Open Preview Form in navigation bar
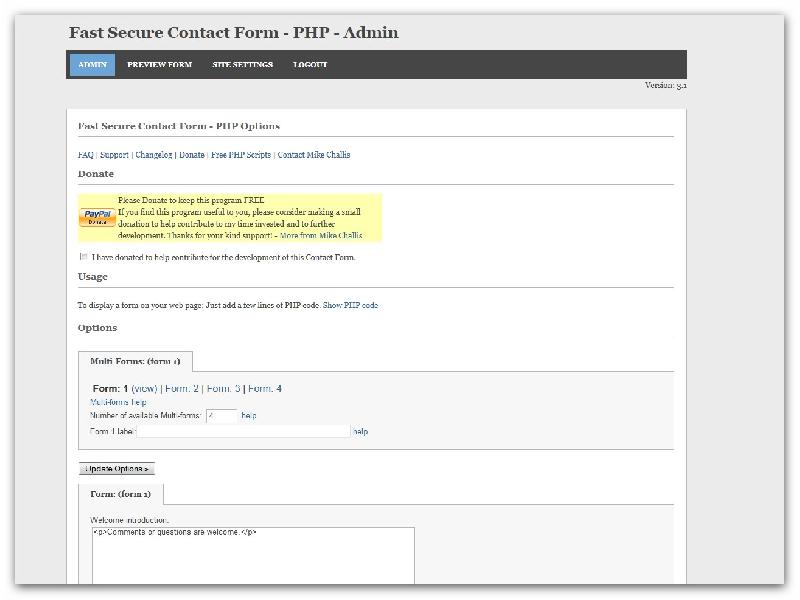 click(160, 65)
